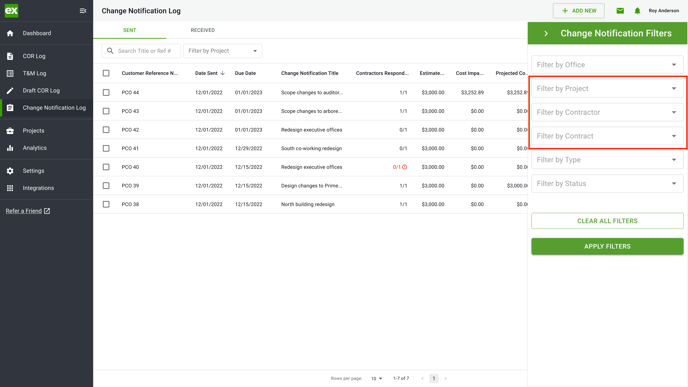Check the PCO 43 row checkbox
This screenshot has width=688, height=387.
coord(106,111)
